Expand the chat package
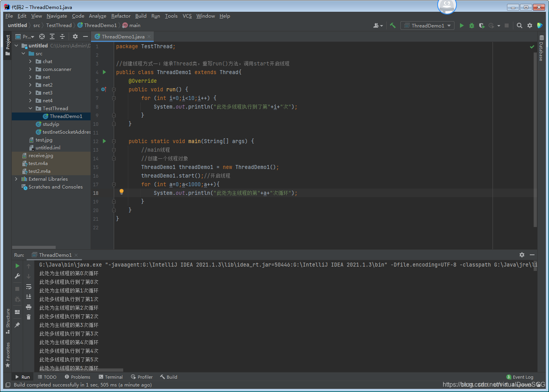The image size is (549, 392). [x=31, y=62]
